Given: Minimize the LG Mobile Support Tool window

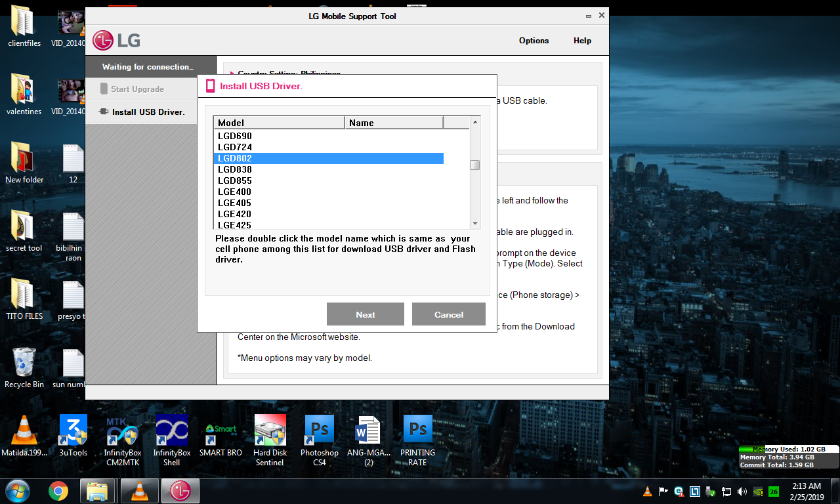Looking at the screenshot, I should tap(588, 16).
